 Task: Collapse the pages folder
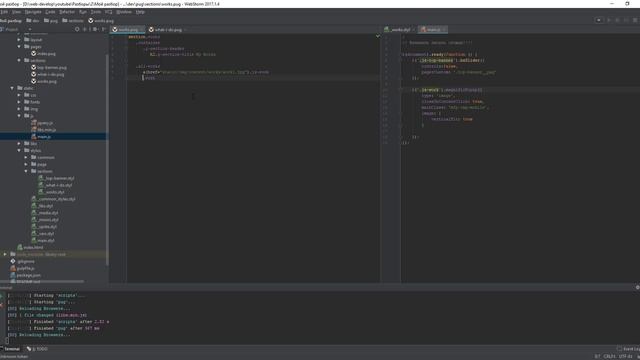click(x=19, y=47)
